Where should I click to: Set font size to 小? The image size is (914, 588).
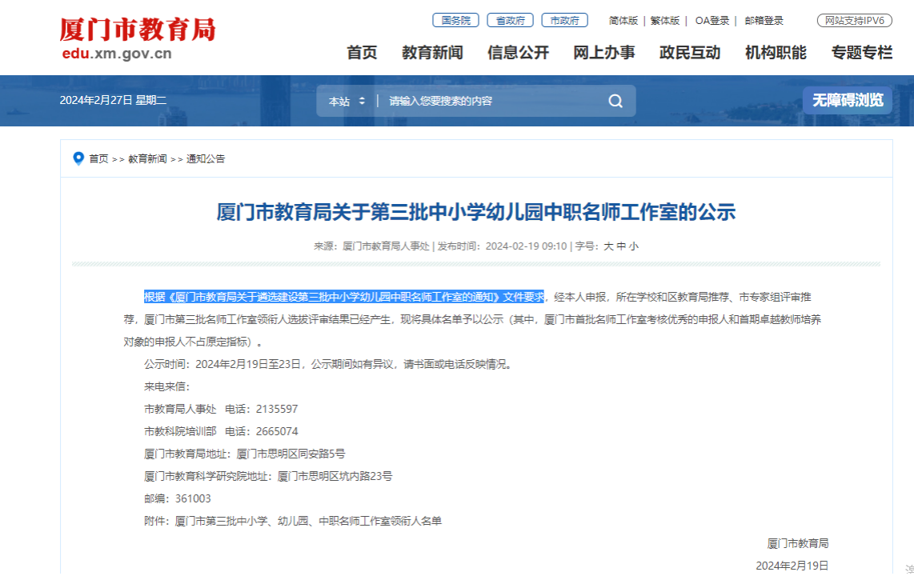click(634, 246)
